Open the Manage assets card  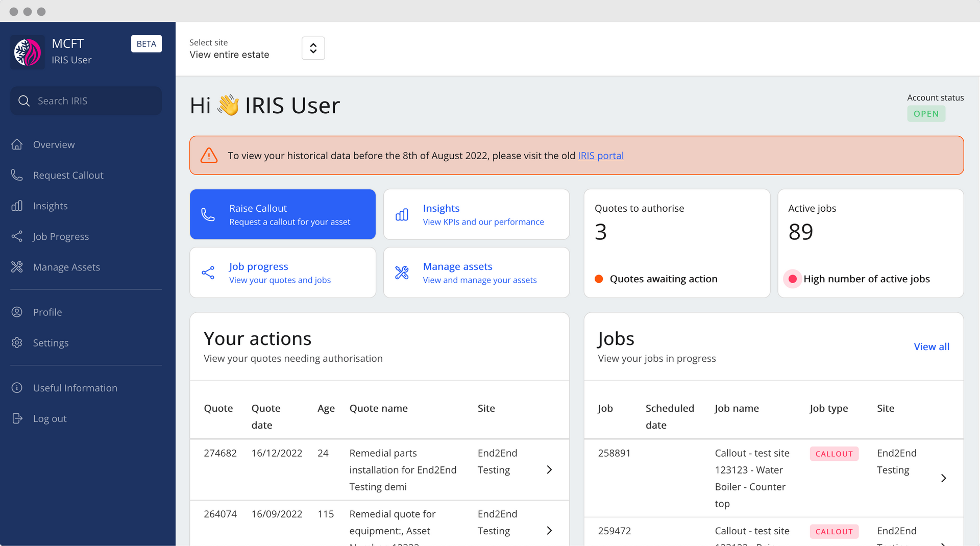pyautogui.click(x=476, y=272)
